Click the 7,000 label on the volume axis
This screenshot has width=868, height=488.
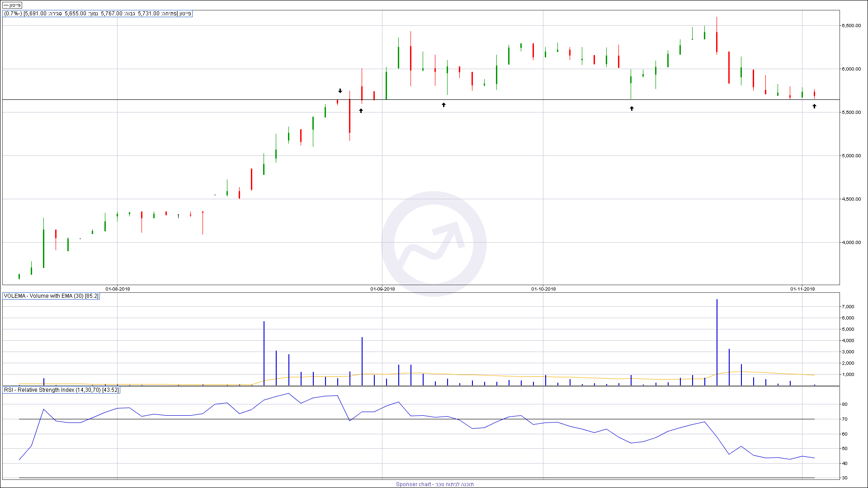(x=848, y=307)
